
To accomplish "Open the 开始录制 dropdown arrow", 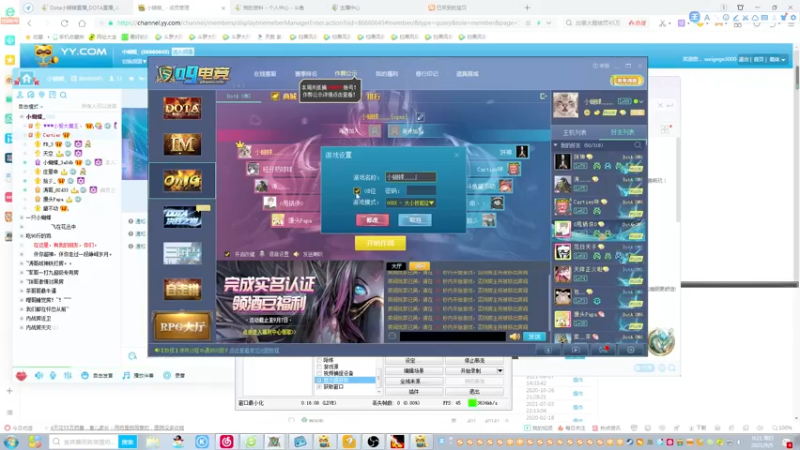I will click(500, 371).
